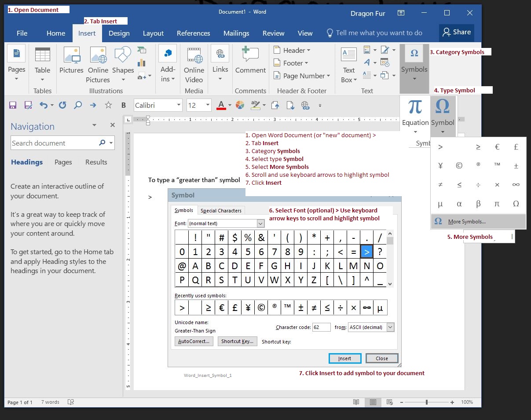Click the Screenshot camera icon
The width and height of the screenshot is (531, 420).
click(142, 76)
